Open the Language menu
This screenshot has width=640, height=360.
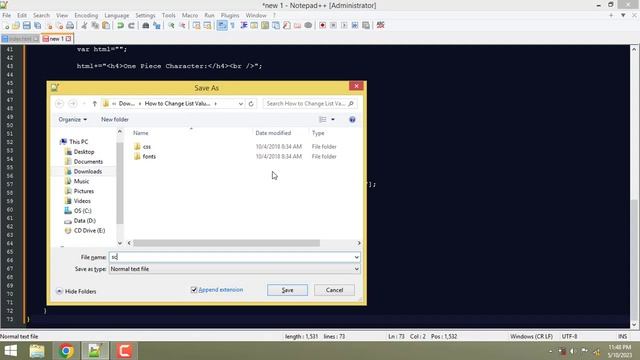tap(116, 16)
